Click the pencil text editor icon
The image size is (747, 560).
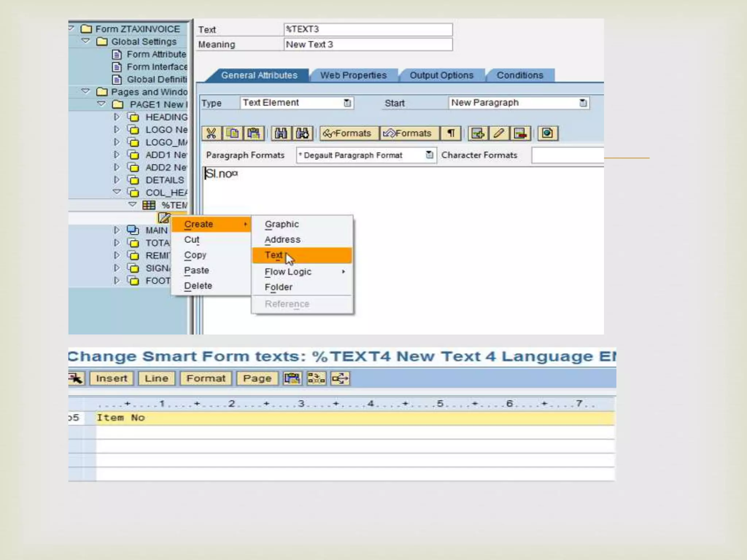[x=499, y=133]
